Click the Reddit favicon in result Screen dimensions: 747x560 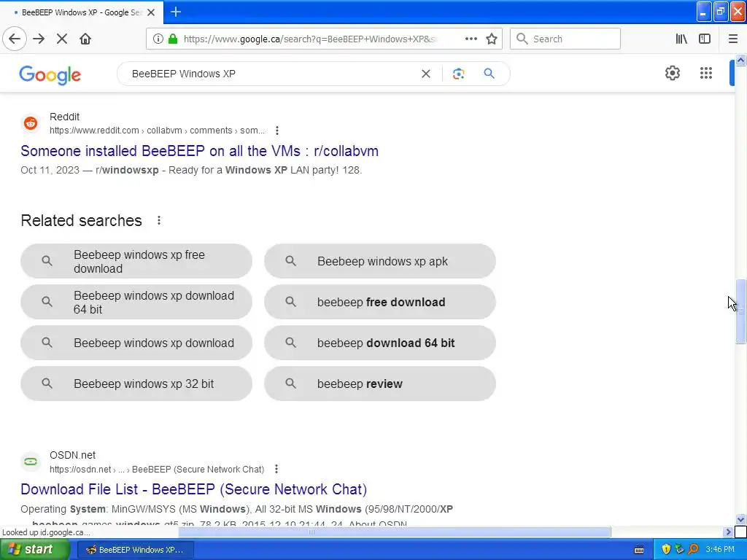coord(31,123)
